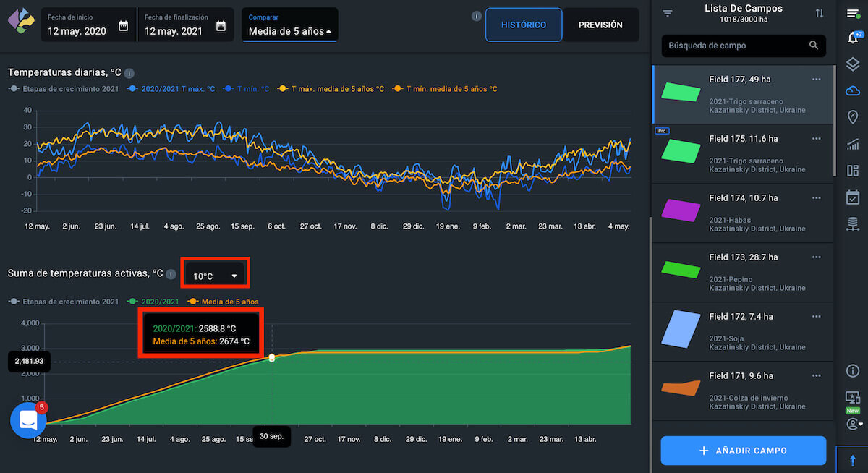Click the location pin icon
Image resolution: width=868 pixels, height=473 pixels.
(x=852, y=117)
